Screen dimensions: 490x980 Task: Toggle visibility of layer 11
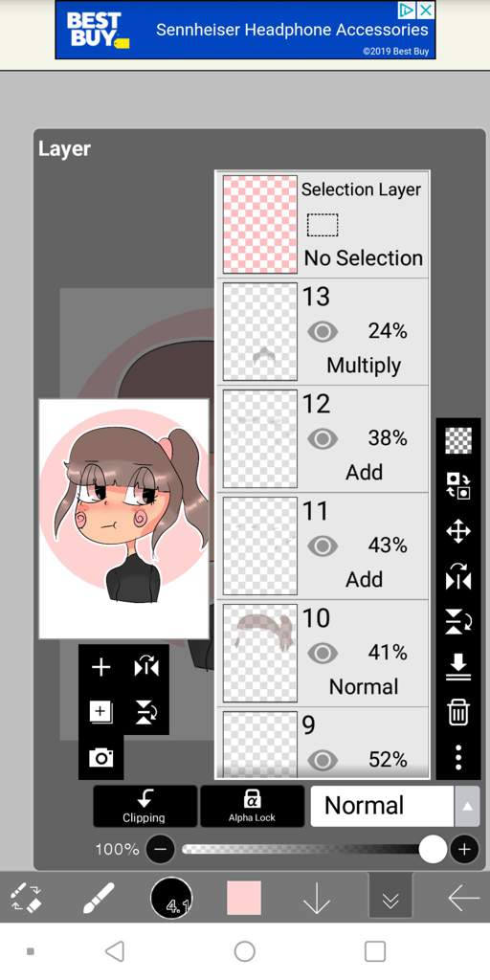(323, 546)
